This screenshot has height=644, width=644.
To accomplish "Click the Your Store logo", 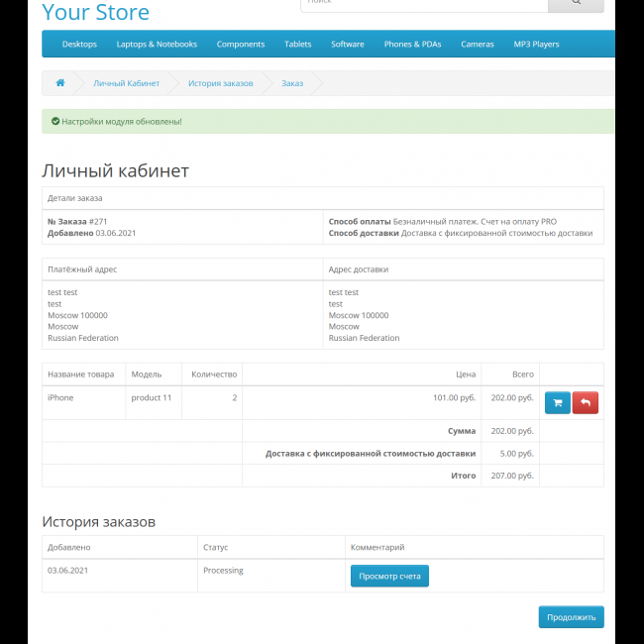I will [x=96, y=13].
